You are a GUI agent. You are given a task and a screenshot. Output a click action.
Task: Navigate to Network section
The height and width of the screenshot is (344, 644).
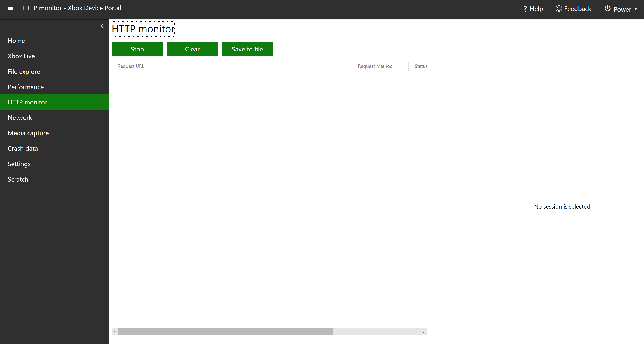(x=20, y=117)
